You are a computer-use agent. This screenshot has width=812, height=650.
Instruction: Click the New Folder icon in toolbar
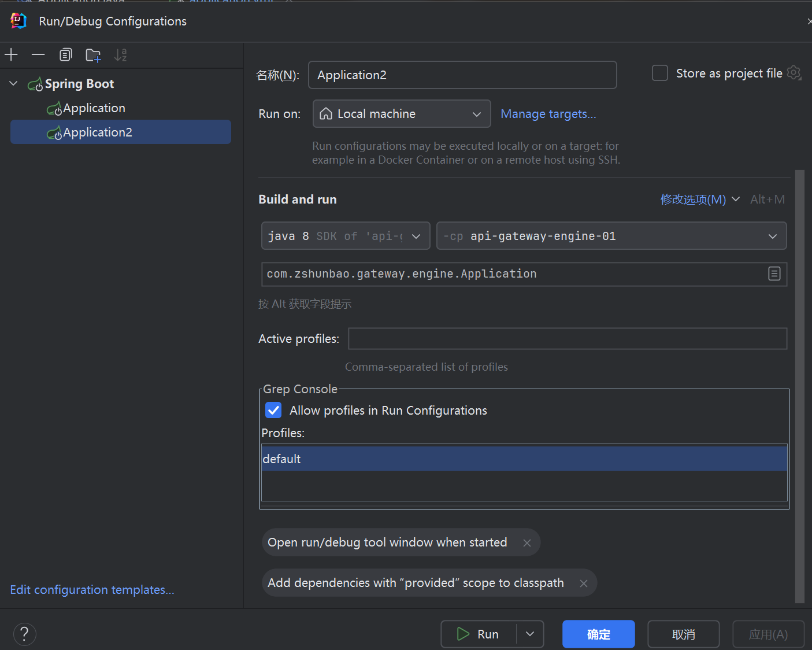[x=93, y=55]
